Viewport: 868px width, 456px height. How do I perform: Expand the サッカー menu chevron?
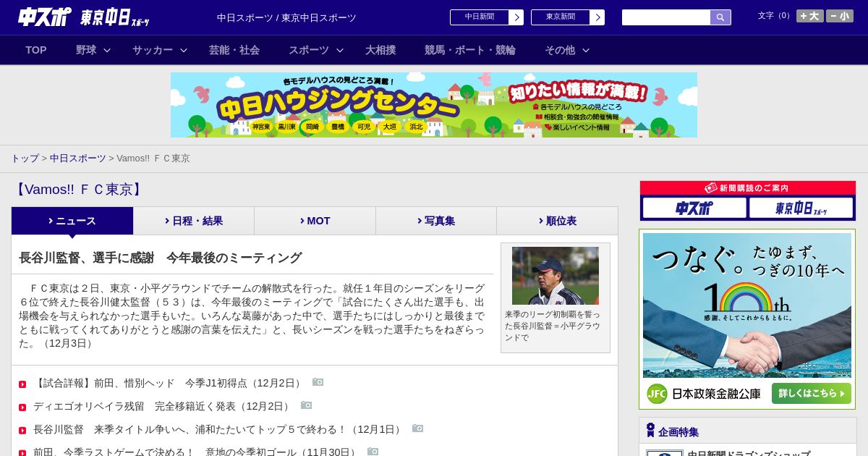pos(184,50)
